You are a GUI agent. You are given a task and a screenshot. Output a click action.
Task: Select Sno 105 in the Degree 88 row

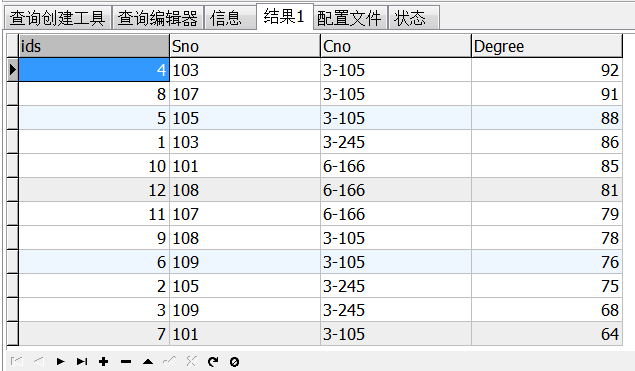(245, 118)
